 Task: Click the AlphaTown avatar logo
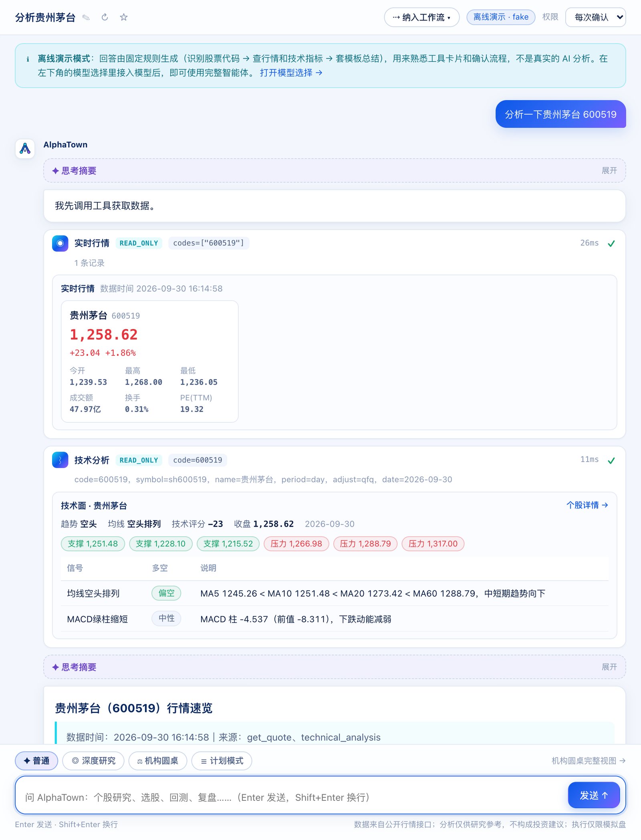25,149
